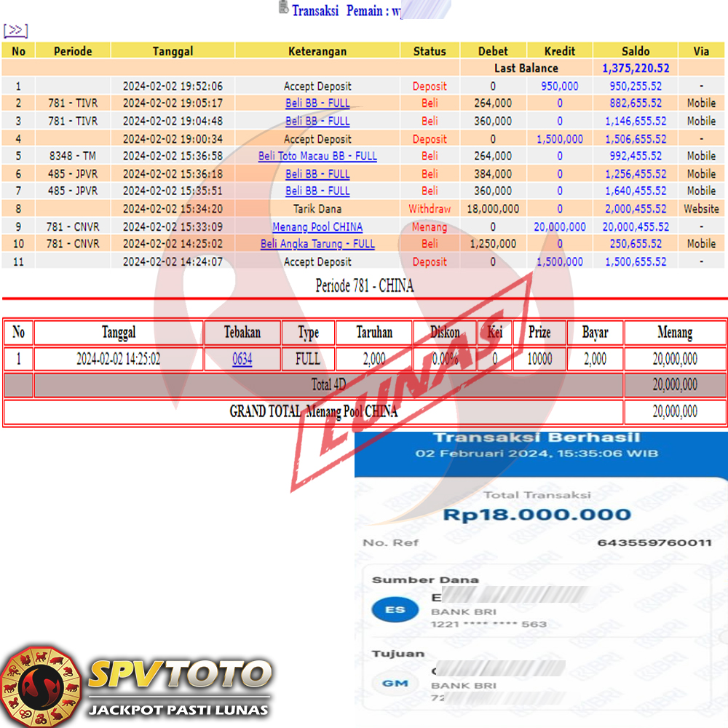Open the Beli Toto Macau BB - FULL link

[x=317, y=156]
